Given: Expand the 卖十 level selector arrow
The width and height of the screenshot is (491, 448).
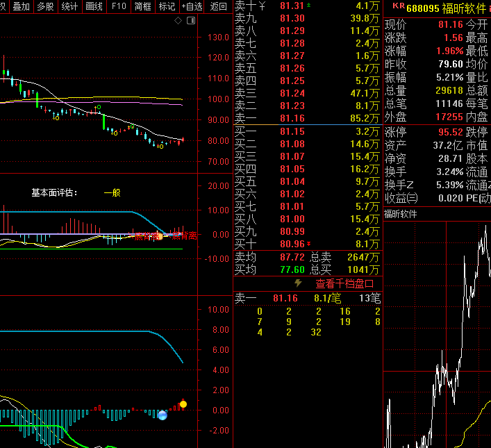Looking at the screenshot, I should (261, 6).
